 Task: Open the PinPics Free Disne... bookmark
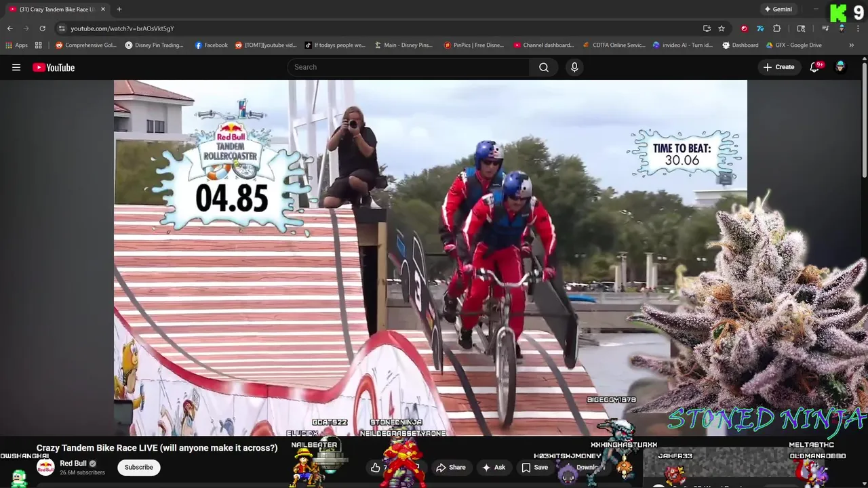pyautogui.click(x=474, y=45)
